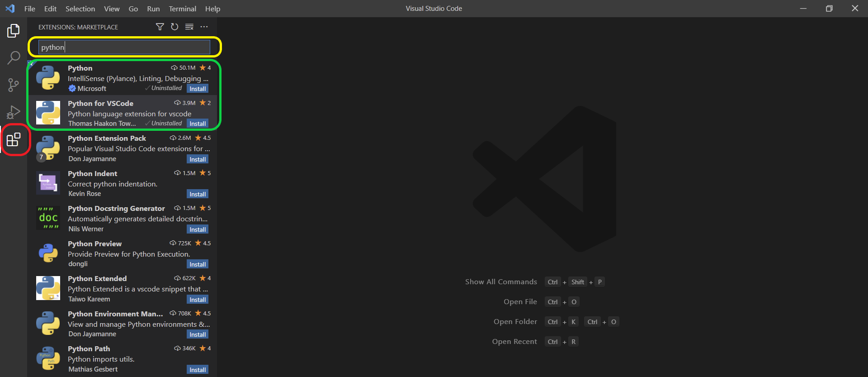Install Python Preview extension
Screen dimensions: 868x377
(x=198, y=264)
